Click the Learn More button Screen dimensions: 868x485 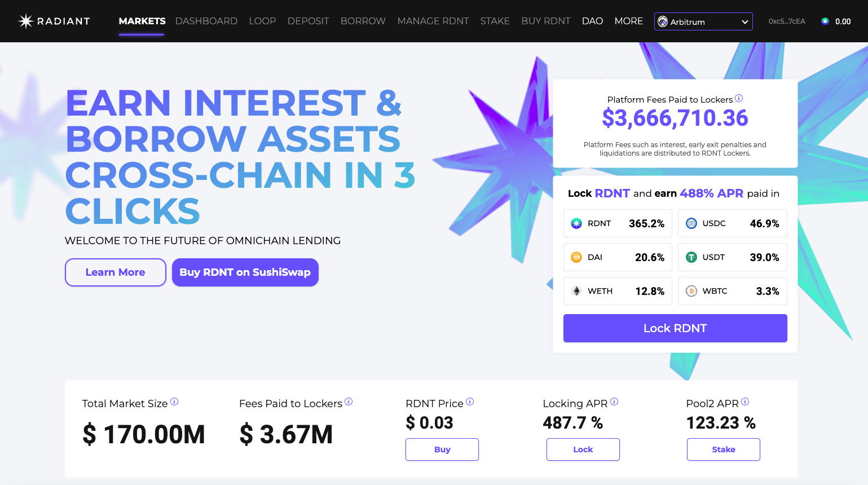click(116, 272)
